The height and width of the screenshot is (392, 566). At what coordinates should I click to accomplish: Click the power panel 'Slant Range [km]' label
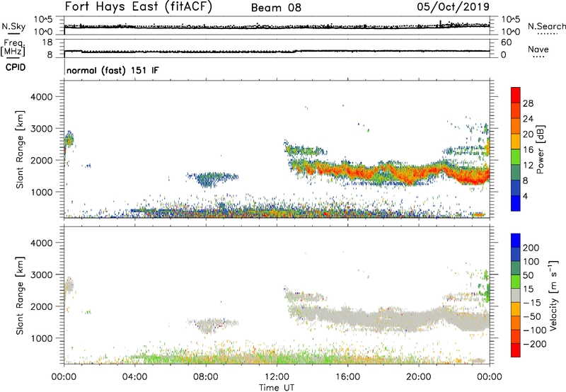pyautogui.click(x=20, y=149)
